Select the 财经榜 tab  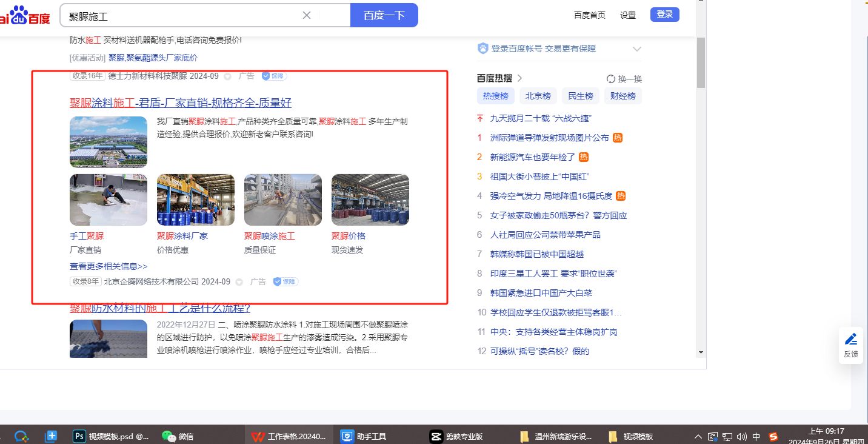click(623, 96)
